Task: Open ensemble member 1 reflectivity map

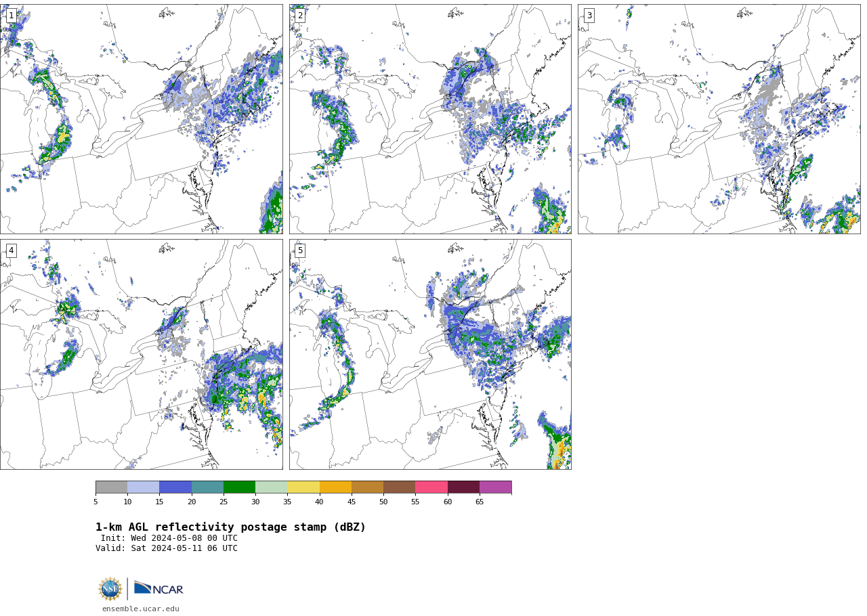Action: 141,119
